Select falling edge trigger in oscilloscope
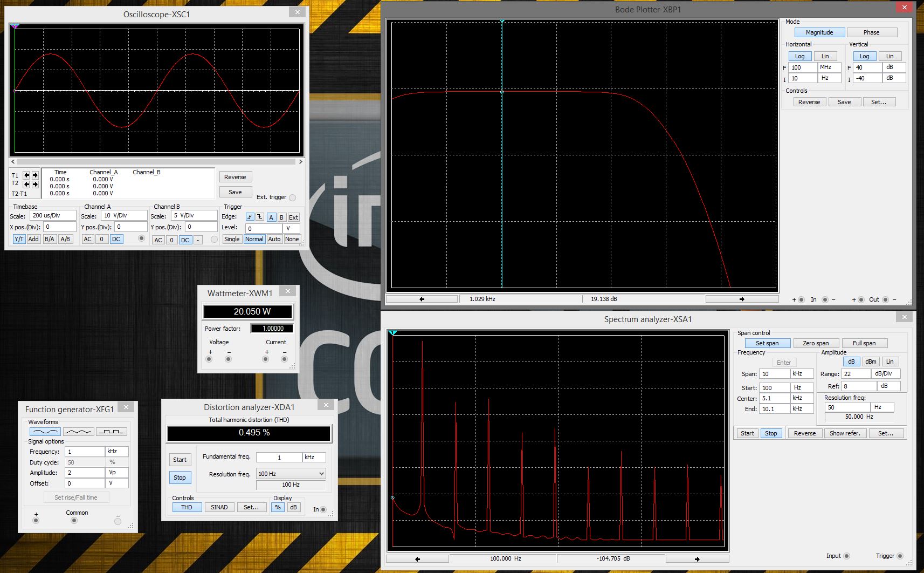The width and height of the screenshot is (924, 573). click(259, 217)
